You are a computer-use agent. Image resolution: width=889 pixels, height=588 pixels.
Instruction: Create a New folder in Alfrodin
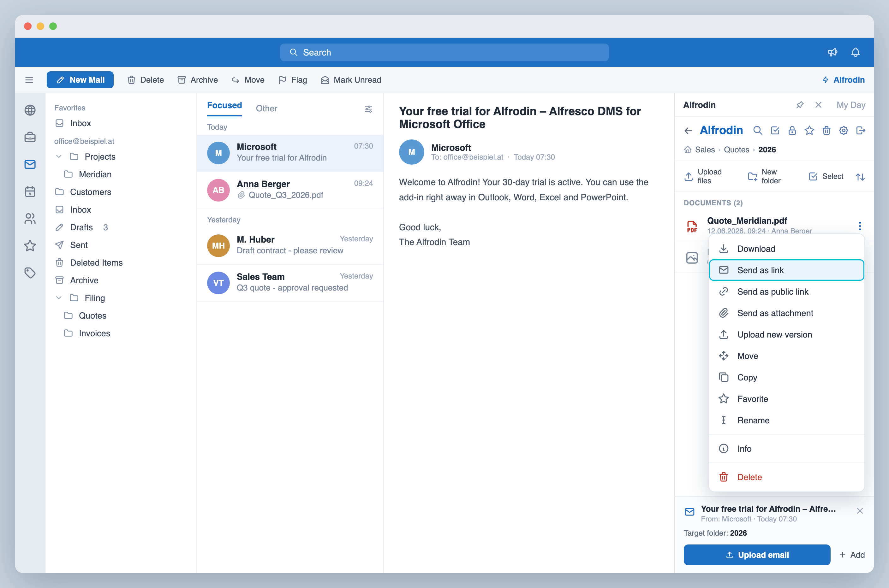(x=764, y=176)
